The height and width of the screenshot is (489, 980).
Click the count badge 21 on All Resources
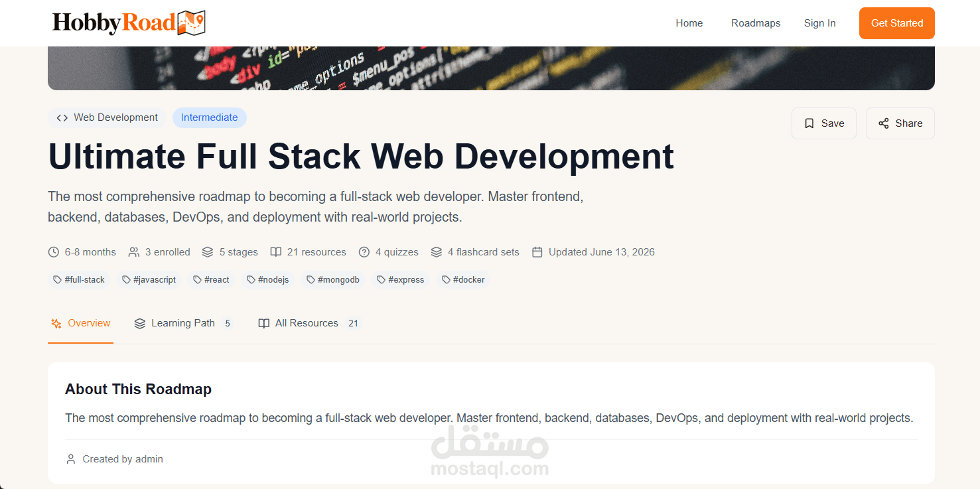coord(354,323)
